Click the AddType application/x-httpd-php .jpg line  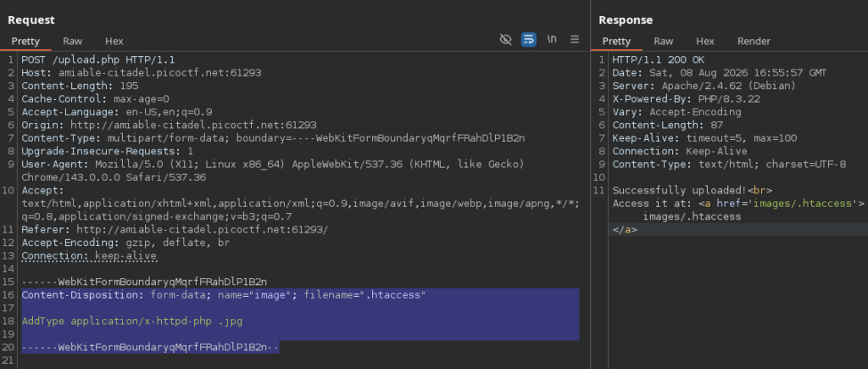tap(131, 321)
